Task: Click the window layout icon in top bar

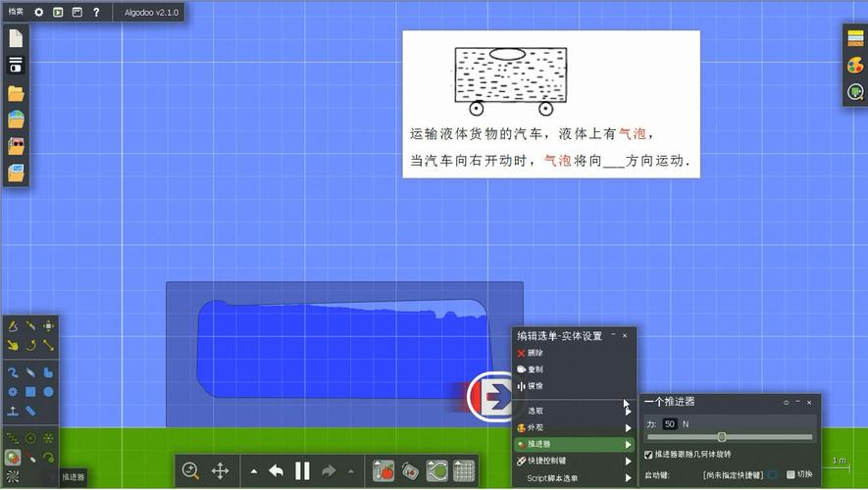Action: (x=77, y=12)
